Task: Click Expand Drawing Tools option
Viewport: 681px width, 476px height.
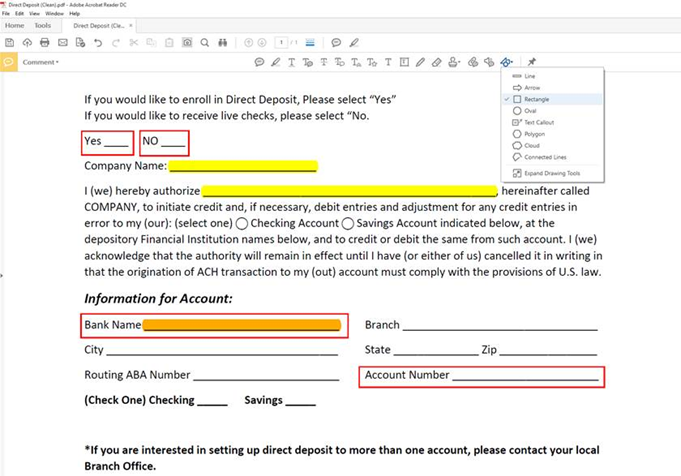Action: click(552, 173)
